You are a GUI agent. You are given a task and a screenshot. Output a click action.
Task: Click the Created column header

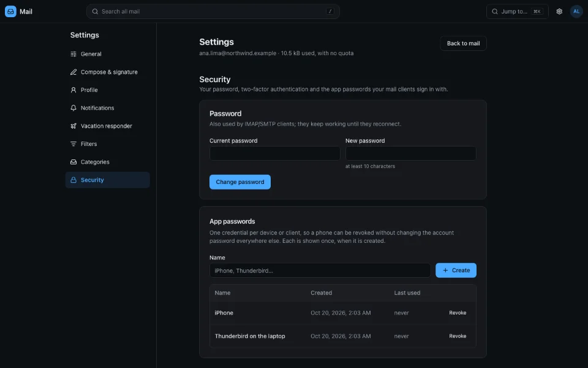322,293
